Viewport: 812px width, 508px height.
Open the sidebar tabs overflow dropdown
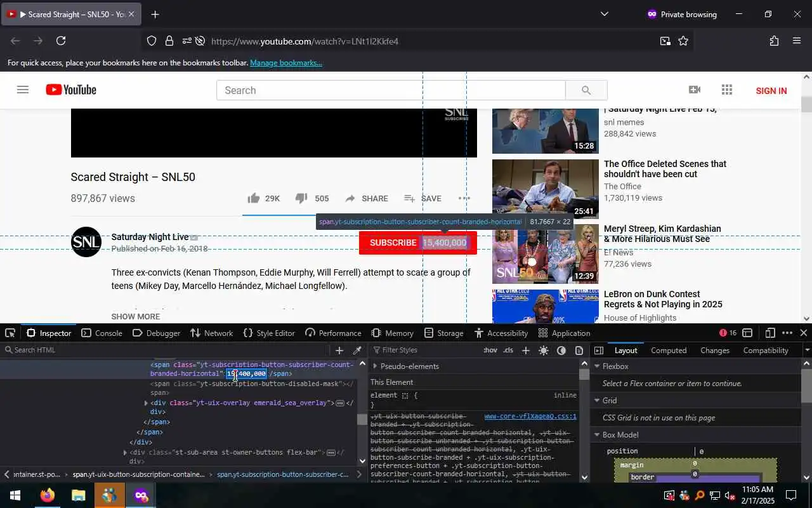807,351
